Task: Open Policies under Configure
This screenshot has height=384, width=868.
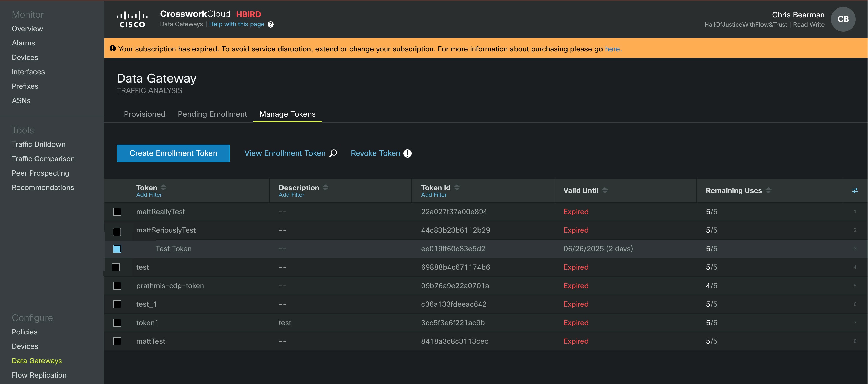Action: coord(25,332)
